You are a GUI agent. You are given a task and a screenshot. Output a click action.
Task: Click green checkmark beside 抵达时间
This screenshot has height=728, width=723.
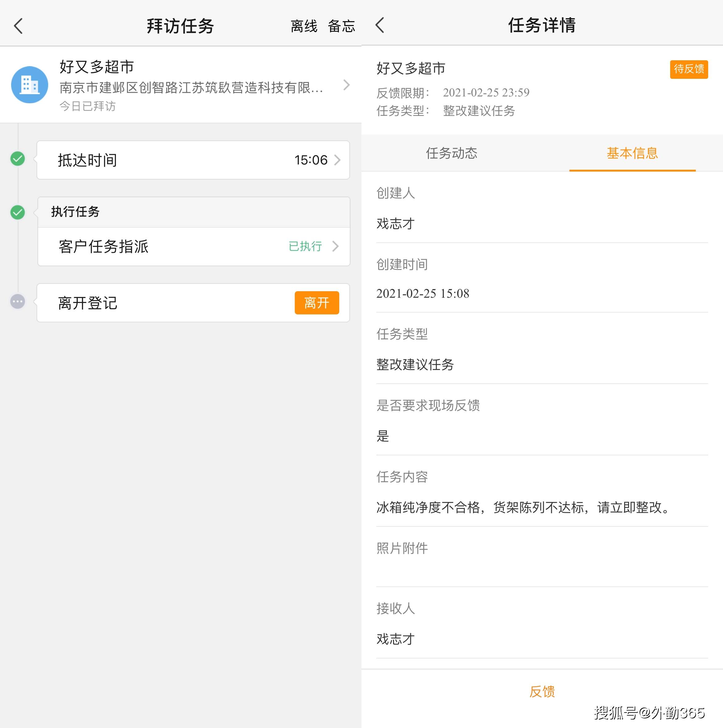pos(17,159)
